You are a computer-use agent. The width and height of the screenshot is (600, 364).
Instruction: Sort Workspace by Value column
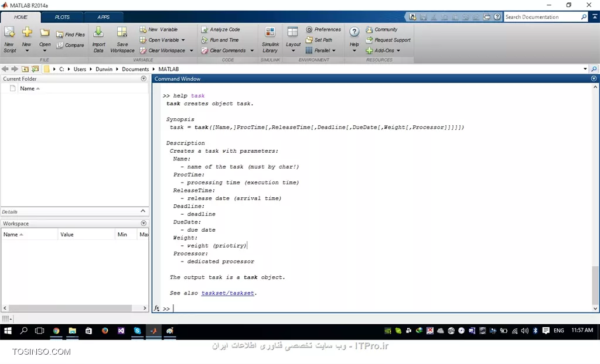86,235
